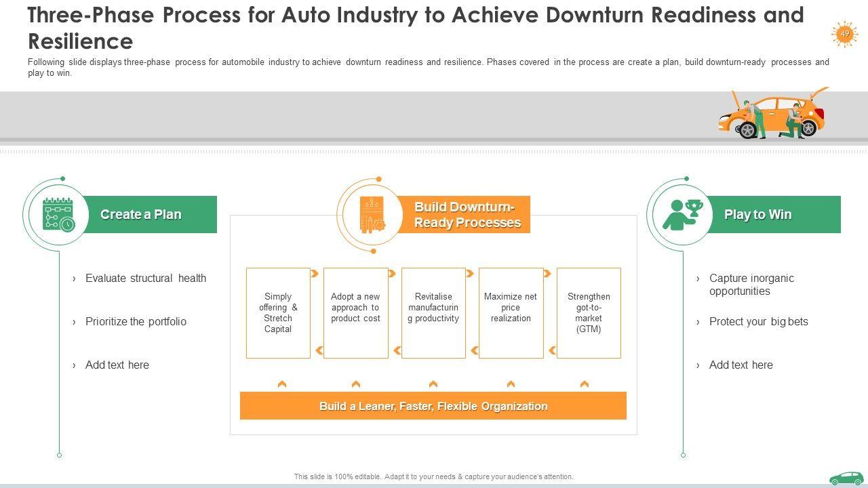Click the up arrow below Strengthen go-to-market box
The width and height of the screenshot is (868, 488).
pyautogui.click(x=585, y=384)
